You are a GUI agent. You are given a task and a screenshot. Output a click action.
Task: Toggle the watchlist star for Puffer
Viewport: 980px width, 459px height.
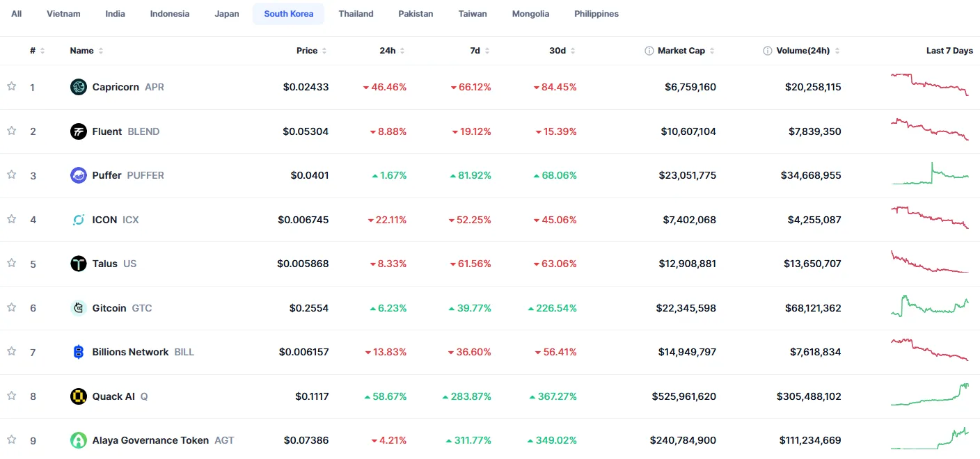coord(11,175)
